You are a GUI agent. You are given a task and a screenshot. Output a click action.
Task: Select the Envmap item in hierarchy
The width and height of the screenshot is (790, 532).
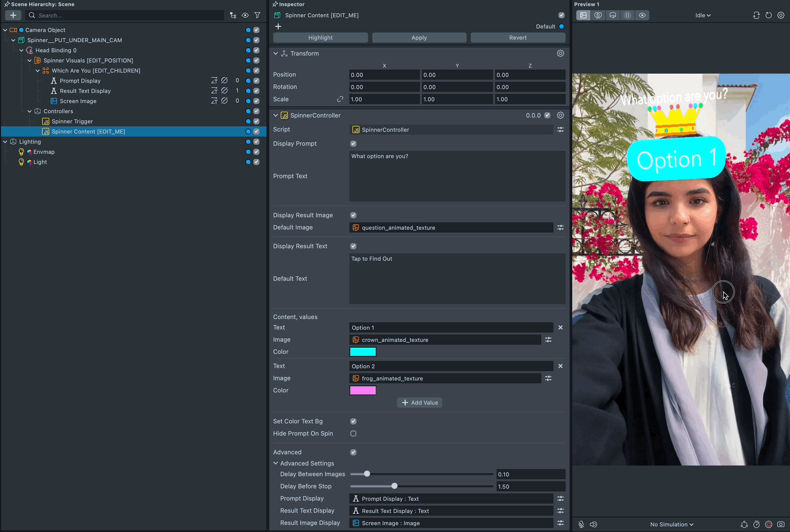44,152
